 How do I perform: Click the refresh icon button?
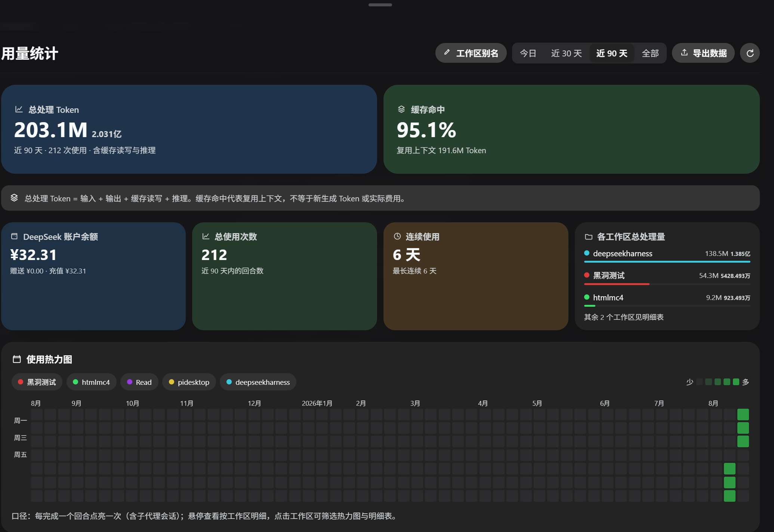tap(750, 53)
